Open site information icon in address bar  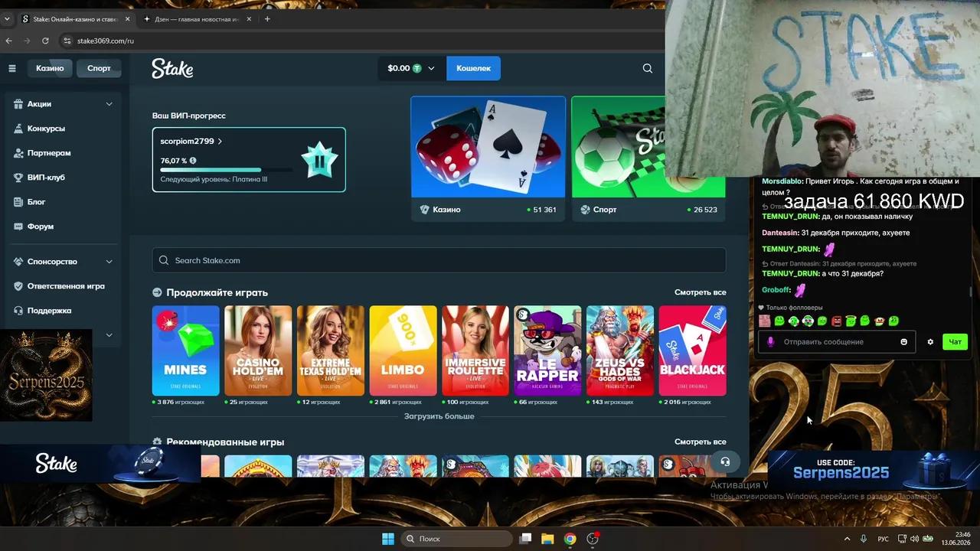click(x=67, y=41)
